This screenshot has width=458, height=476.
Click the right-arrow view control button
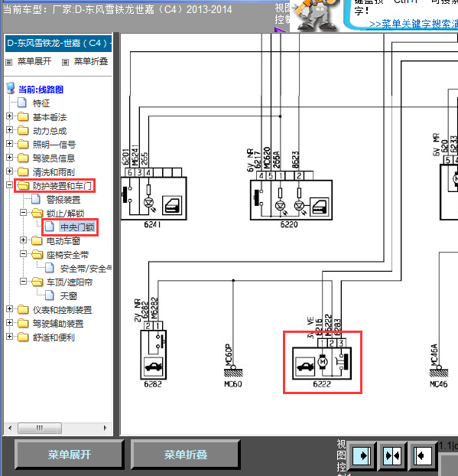(x=362, y=455)
